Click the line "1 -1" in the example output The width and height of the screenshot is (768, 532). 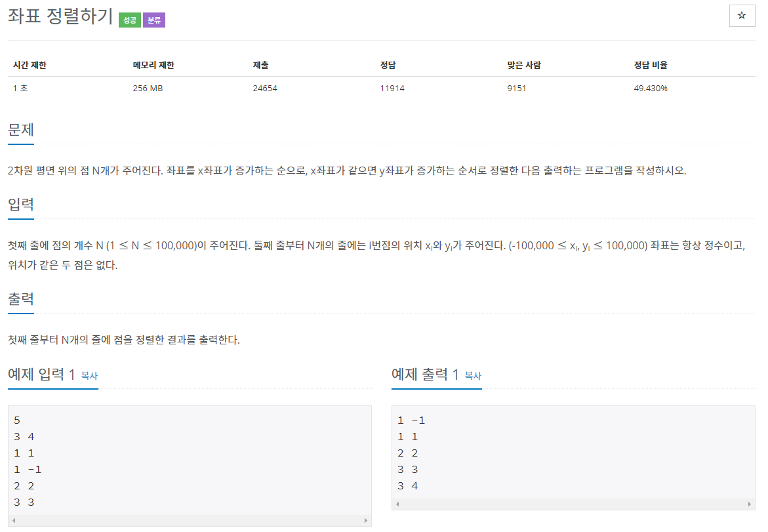point(411,420)
